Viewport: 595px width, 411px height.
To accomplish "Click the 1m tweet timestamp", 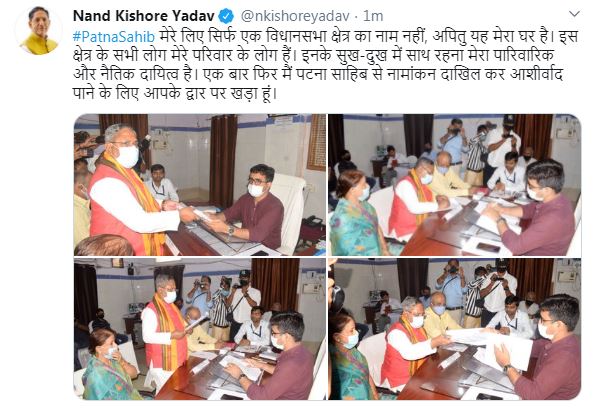I will point(373,16).
